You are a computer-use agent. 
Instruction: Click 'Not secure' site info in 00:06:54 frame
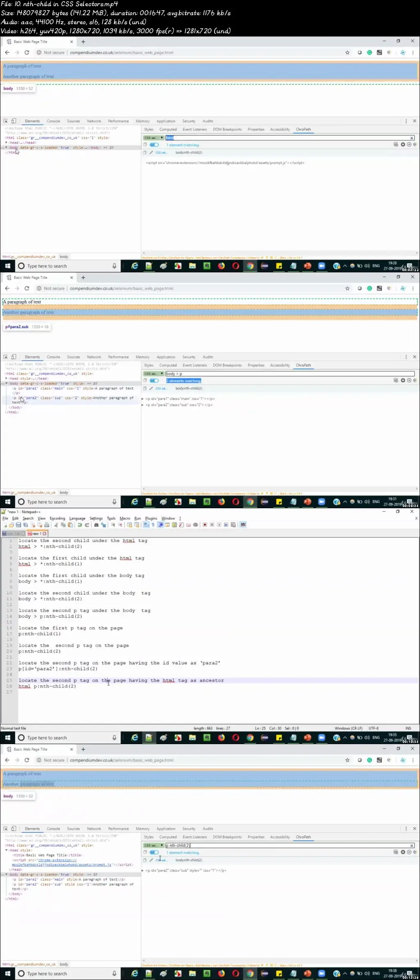[51, 288]
